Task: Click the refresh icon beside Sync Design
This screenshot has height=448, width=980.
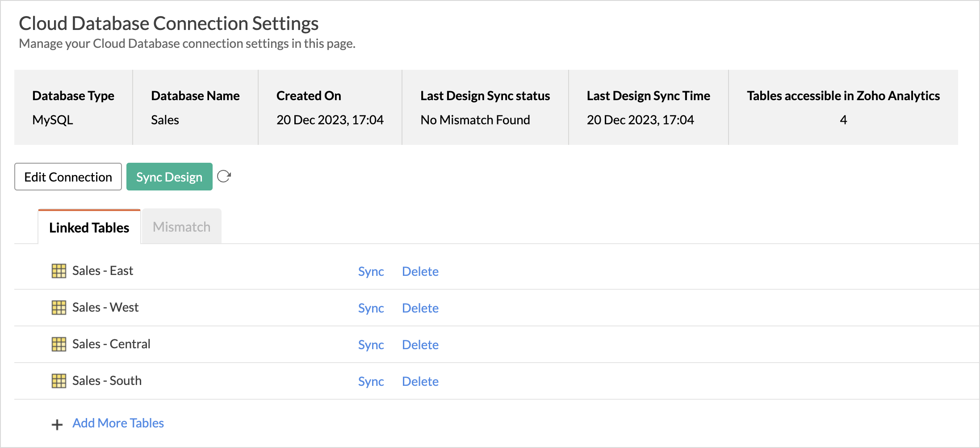Action: tap(224, 177)
